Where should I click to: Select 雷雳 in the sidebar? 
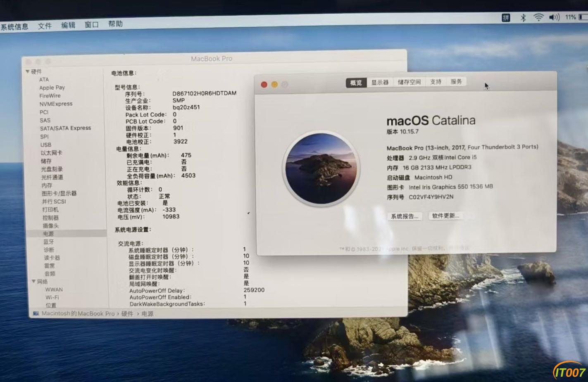coord(50,266)
